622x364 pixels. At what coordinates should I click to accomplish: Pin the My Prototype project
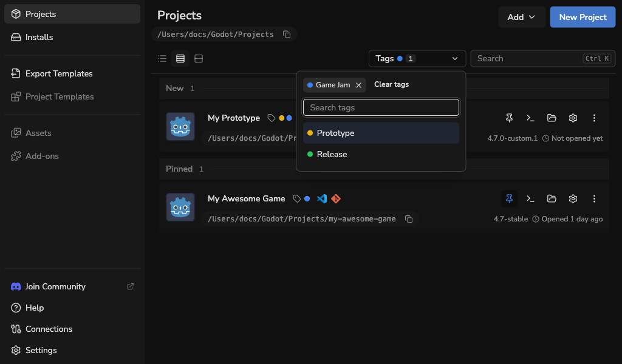point(509,118)
